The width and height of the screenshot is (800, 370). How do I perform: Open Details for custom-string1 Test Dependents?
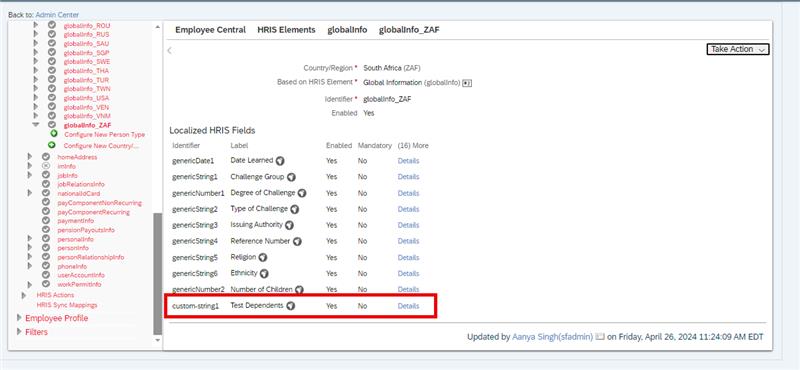(408, 306)
